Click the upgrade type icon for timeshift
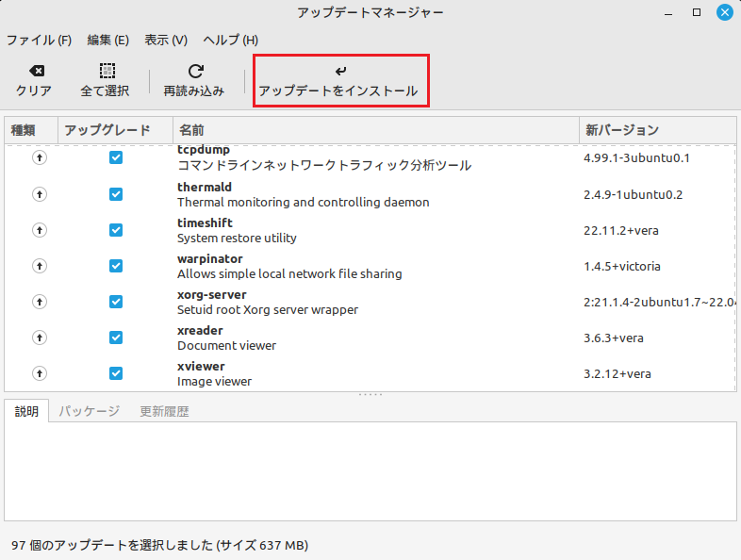741x560 pixels. point(40,230)
